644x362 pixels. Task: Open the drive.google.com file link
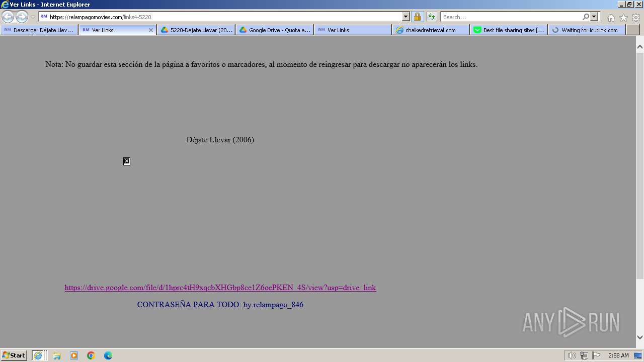pyautogui.click(x=220, y=288)
